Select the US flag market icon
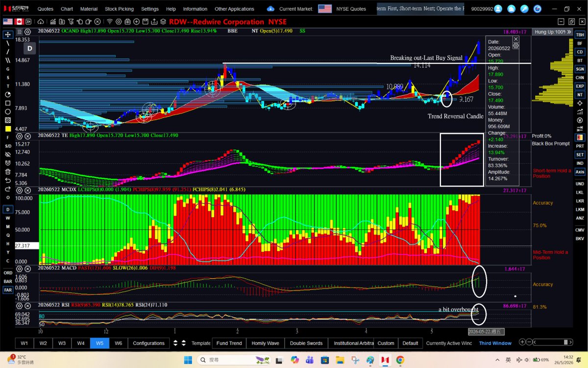588x368 pixels. (x=8, y=22)
